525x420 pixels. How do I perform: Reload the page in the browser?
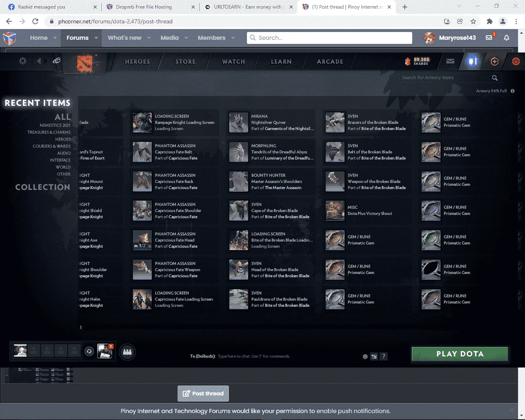tap(35, 21)
